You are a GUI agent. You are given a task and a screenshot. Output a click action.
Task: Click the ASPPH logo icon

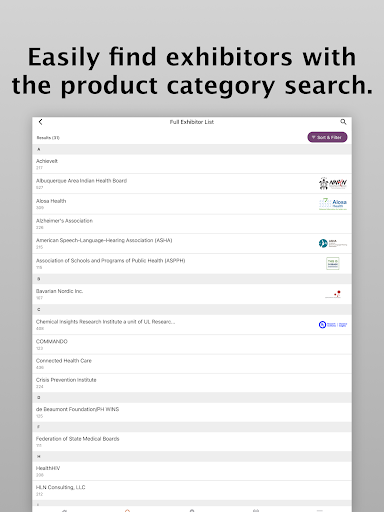tap(333, 264)
